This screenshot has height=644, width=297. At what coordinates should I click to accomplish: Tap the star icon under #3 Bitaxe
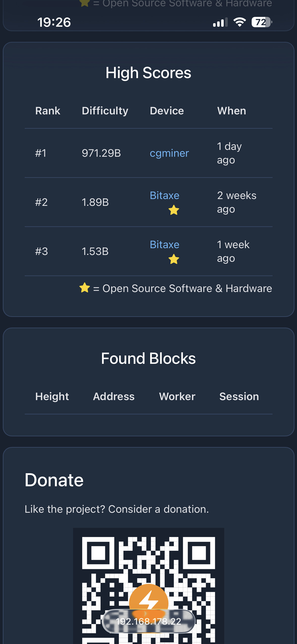pyautogui.click(x=174, y=259)
